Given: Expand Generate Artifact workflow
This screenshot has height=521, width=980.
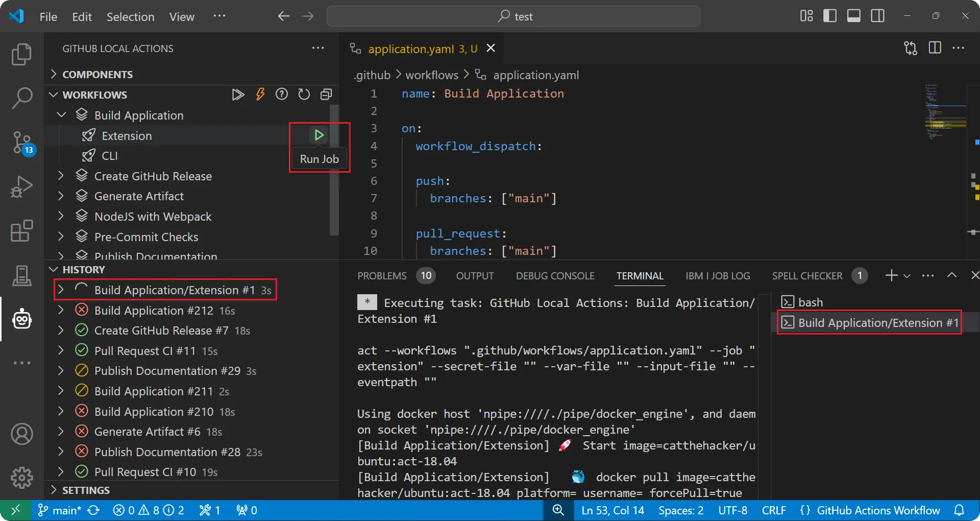Looking at the screenshot, I should (x=61, y=196).
